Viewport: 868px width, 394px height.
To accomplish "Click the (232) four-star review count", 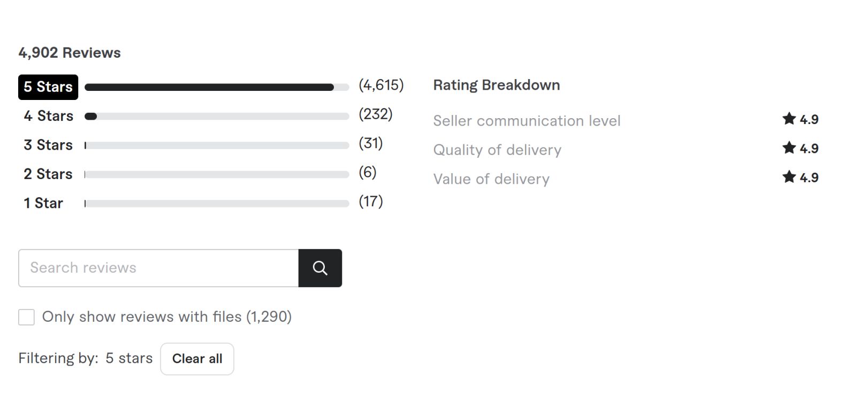I will (376, 114).
